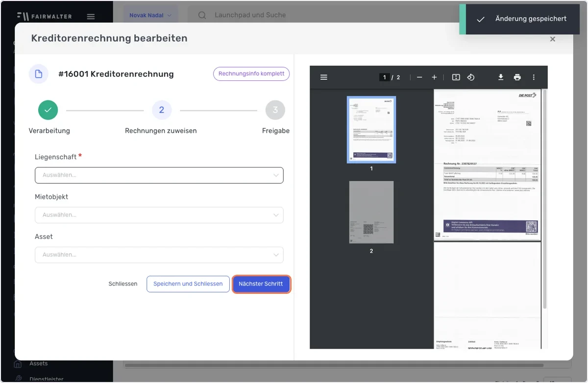Open the PDF viewer sidebar menu icon

coord(323,77)
